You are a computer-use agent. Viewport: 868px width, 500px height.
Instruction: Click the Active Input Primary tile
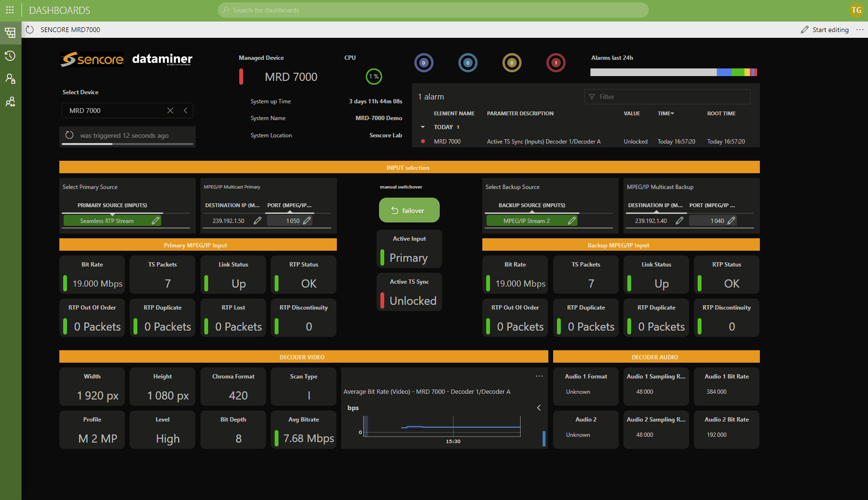[409, 249]
